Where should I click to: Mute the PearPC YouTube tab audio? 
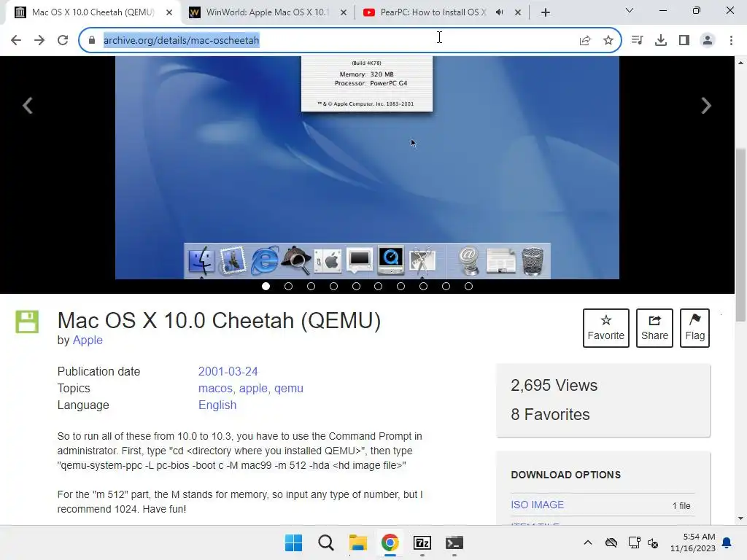coord(499,12)
